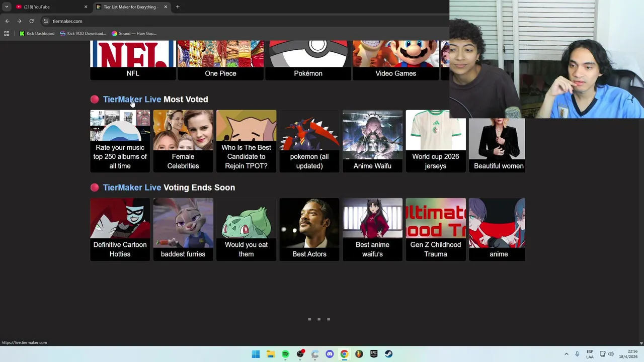Open World cup 2026 jerseys list
Image resolution: width=644 pixels, height=362 pixels.
pos(436,141)
